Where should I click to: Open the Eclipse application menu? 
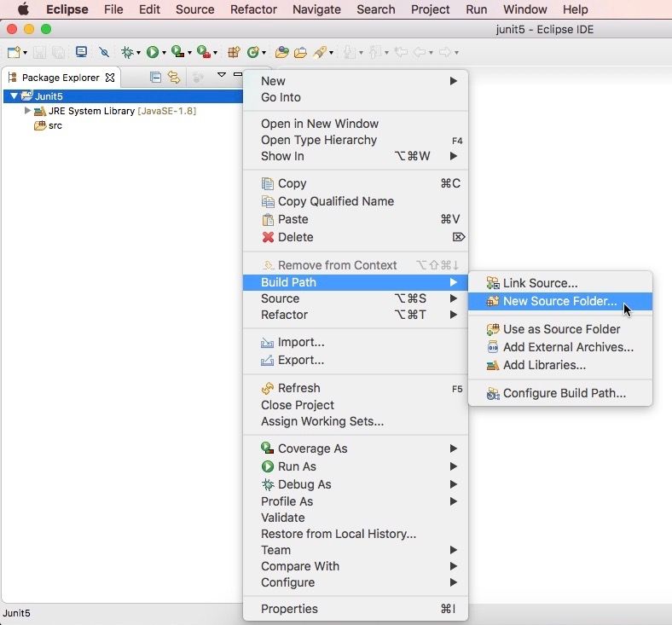[67, 9]
